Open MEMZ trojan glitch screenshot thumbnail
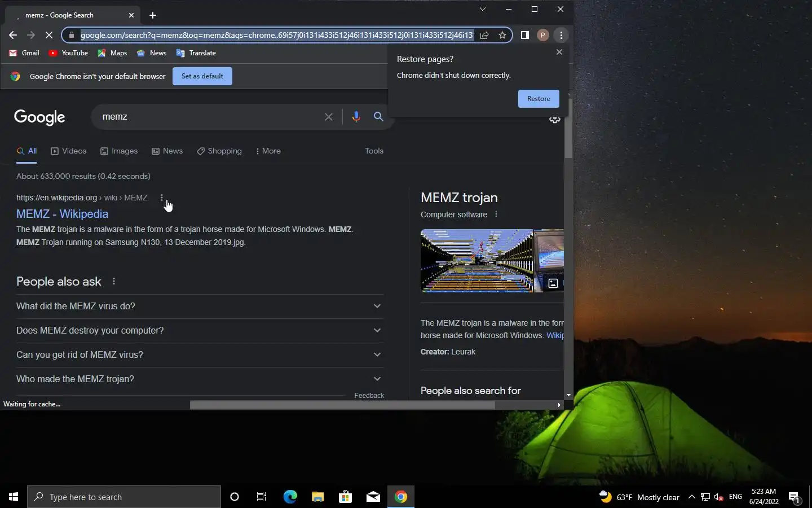812x508 pixels. coord(476,261)
